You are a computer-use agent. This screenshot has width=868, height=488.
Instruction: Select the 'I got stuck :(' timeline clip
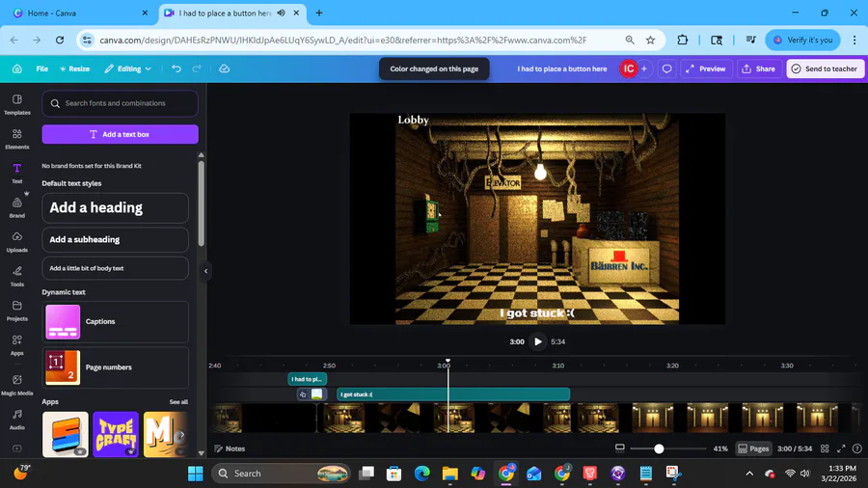pyautogui.click(x=453, y=394)
